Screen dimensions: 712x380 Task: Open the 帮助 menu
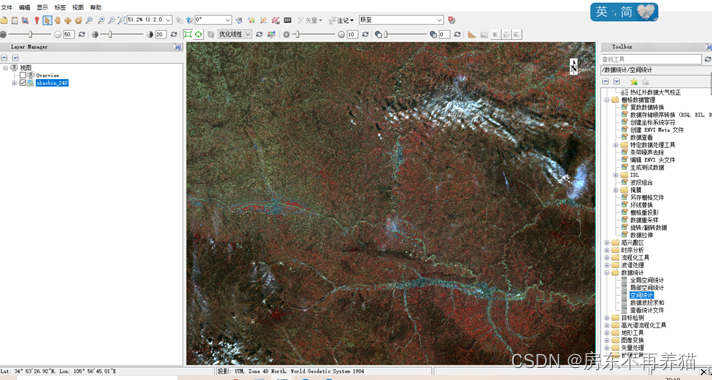96,7
